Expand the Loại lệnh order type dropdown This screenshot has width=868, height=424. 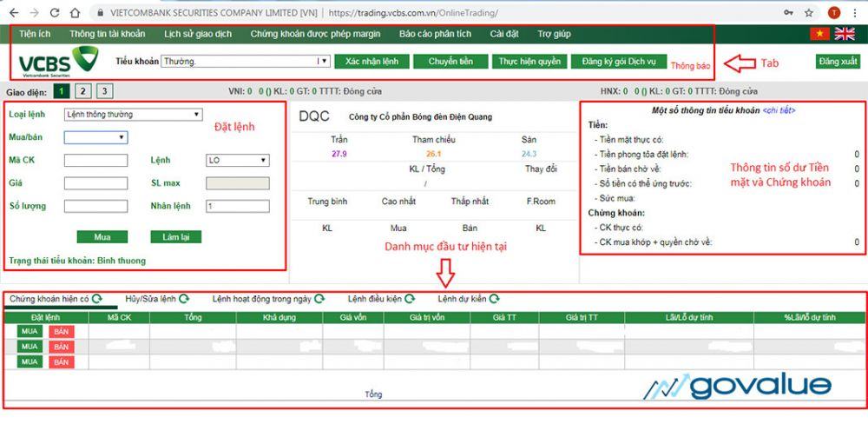(133, 114)
